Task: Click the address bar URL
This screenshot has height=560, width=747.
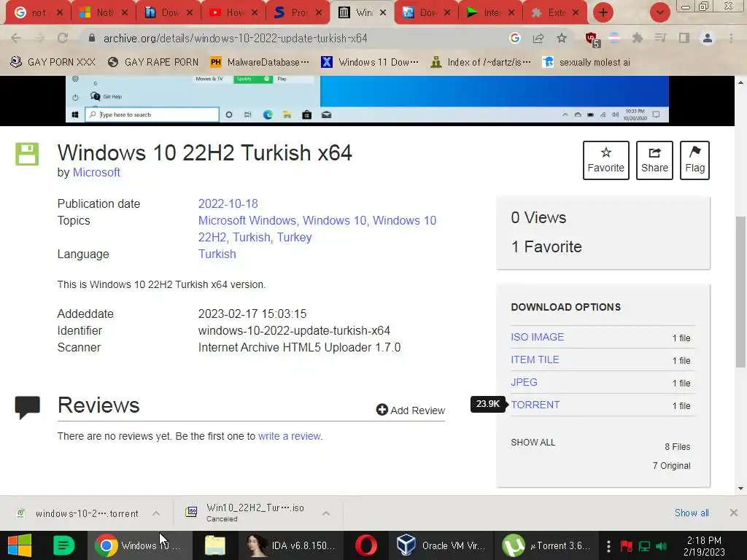Action: [x=236, y=38]
